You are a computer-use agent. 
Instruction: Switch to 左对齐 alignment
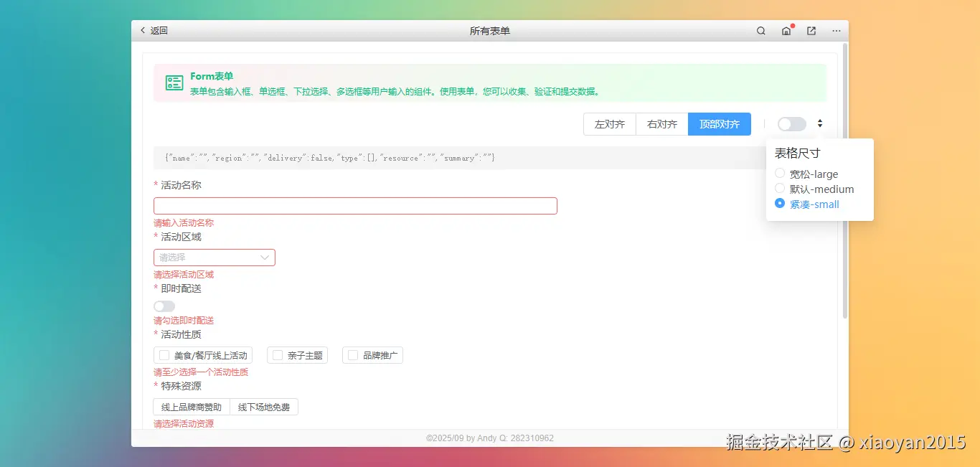609,123
